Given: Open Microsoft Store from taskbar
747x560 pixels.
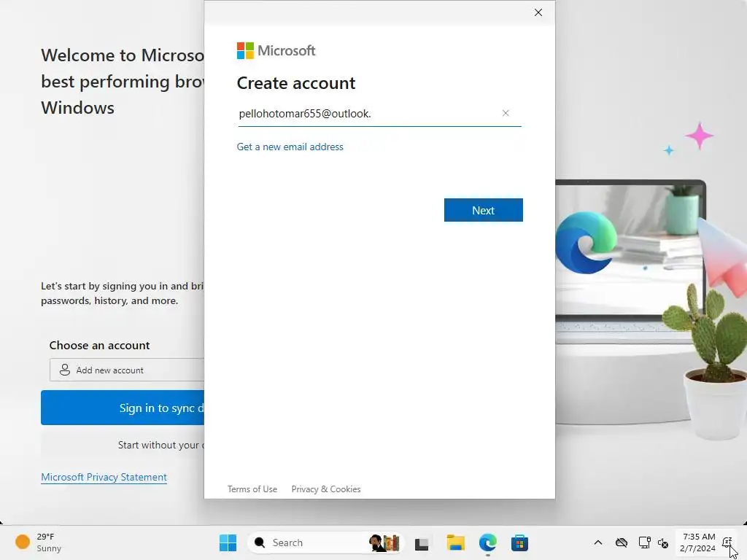Looking at the screenshot, I should coord(519,542).
